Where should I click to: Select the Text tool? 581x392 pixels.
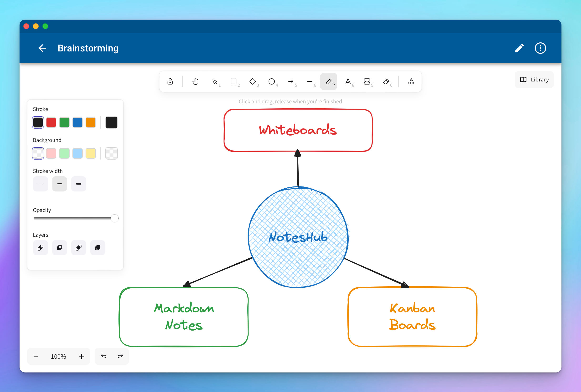tap(348, 81)
